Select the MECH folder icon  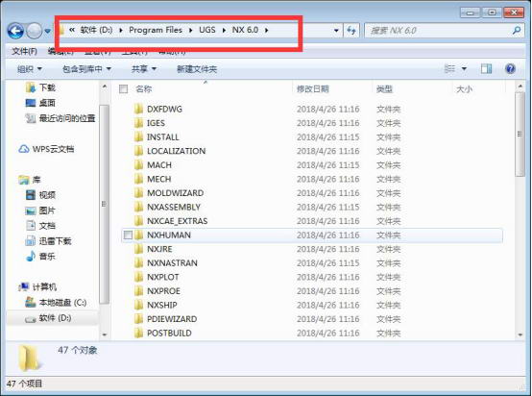tap(138, 179)
